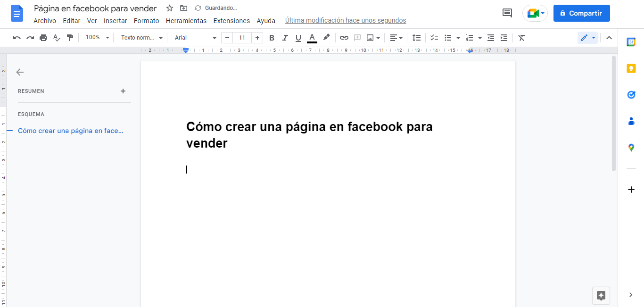The height and width of the screenshot is (307, 644).
Task: Open the zoom level dropdown showing 100%
Action: pyautogui.click(x=97, y=38)
